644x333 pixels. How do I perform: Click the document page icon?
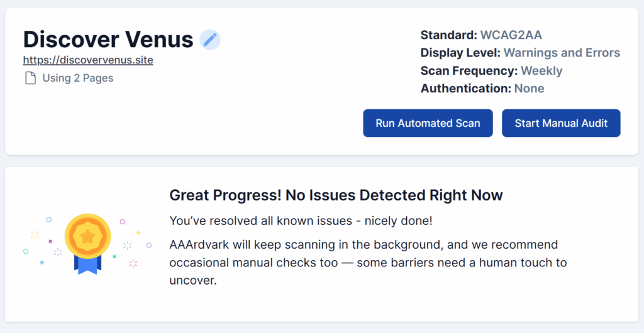(30, 79)
